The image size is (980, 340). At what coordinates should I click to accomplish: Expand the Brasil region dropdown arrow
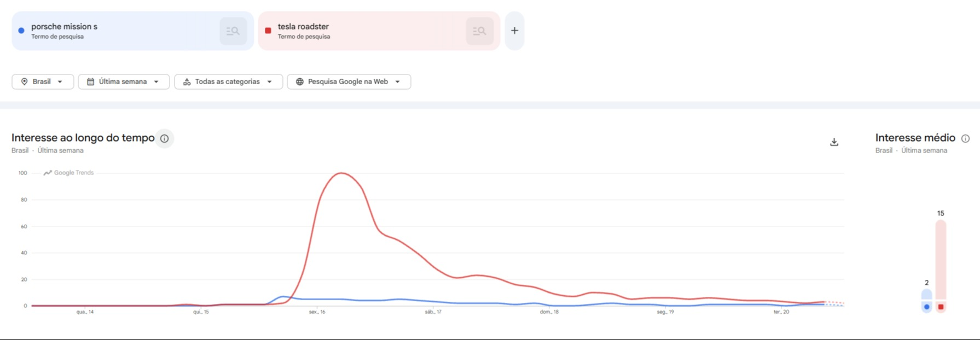tap(60, 82)
